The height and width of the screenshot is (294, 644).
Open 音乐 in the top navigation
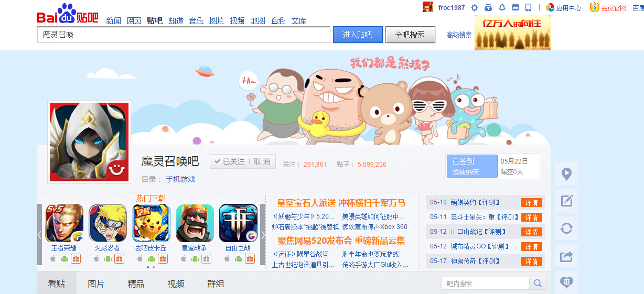197,20
